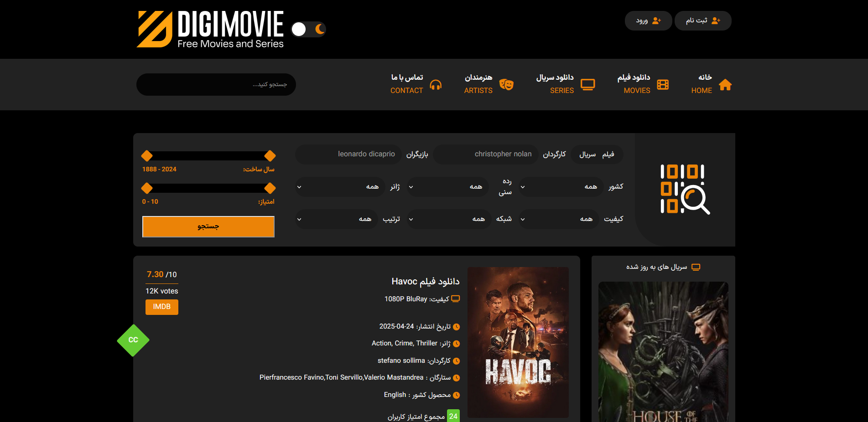Click the 7.30 /10 rating text
This screenshot has width=868, height=422.
pos(162,274)
